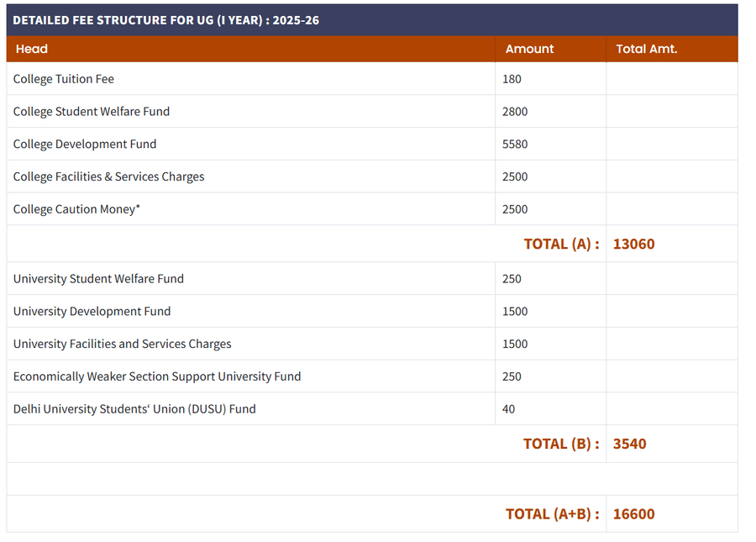Image resolution: width=756 pixels, height=542 pixels.
Task: Click the 'Head' column header
Action: click(32, 49)
